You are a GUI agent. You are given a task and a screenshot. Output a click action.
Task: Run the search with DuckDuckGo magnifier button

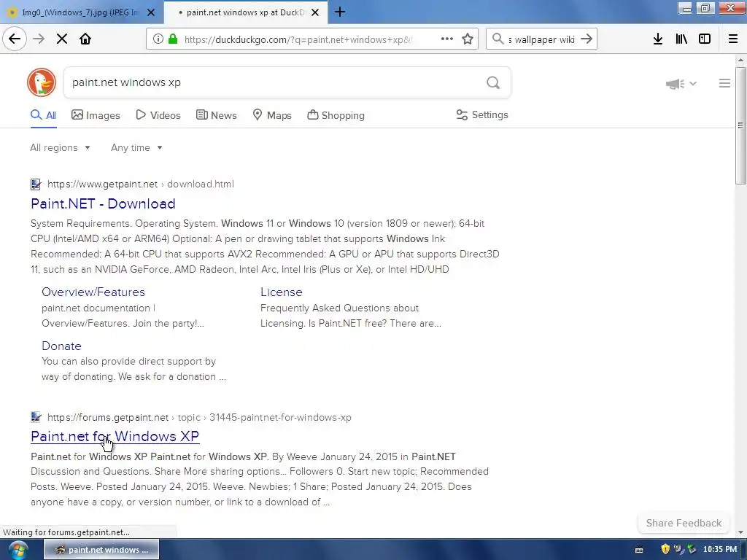click(493, 83)
